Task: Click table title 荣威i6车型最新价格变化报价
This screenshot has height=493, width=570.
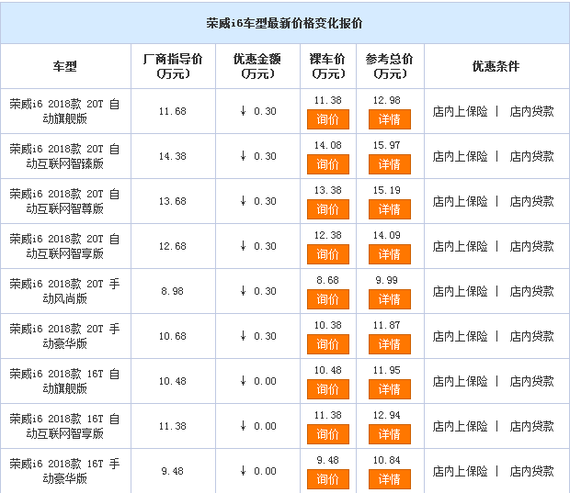Action: point(284,23)
